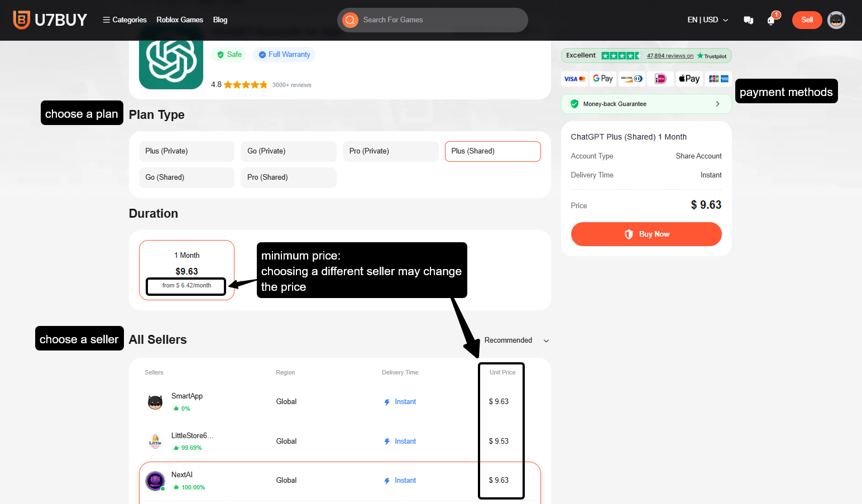The width and height of the screenshot is (862, 504).
Task: Click the Region column header
Action: (285, 372)
